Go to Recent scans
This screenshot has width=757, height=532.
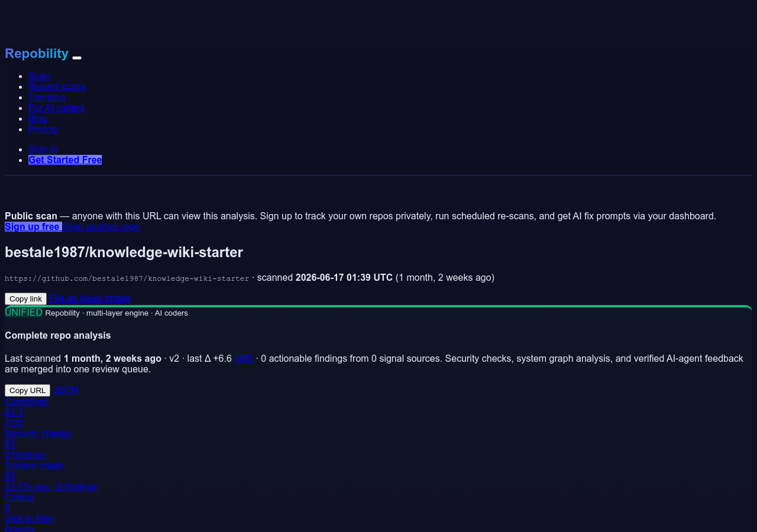[x=57, y=86]
